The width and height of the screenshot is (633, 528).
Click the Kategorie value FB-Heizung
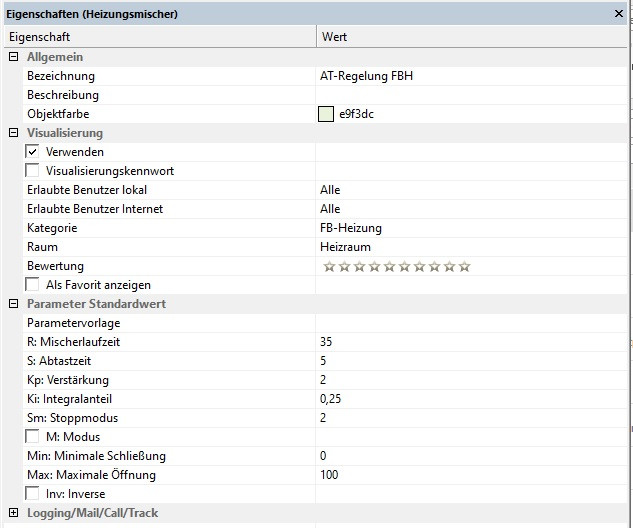[x=350, y=228]
